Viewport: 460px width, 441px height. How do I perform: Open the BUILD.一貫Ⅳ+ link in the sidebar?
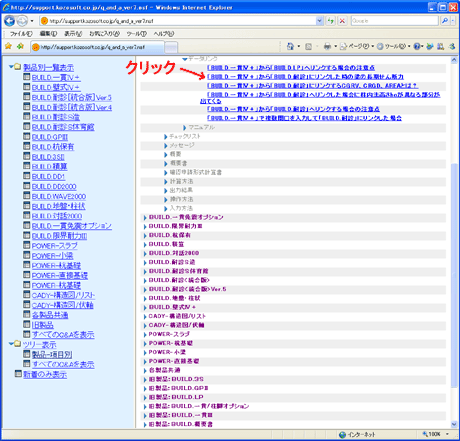56,78
